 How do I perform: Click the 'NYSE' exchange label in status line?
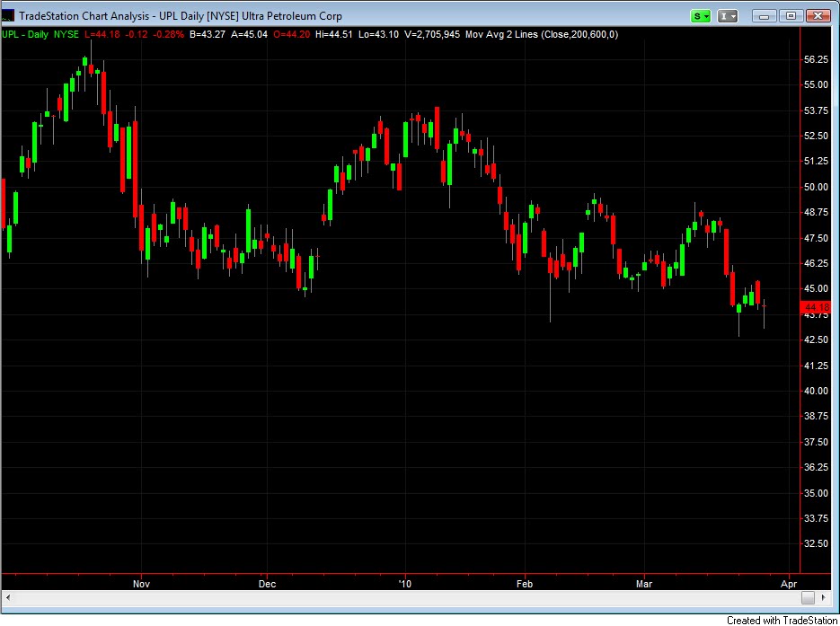66,35
